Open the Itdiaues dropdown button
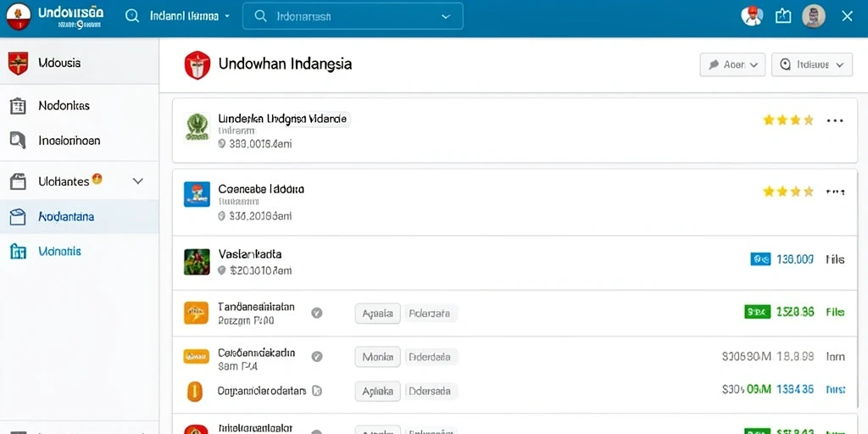This screenshot has height=434, width=868. pos(811,64)
